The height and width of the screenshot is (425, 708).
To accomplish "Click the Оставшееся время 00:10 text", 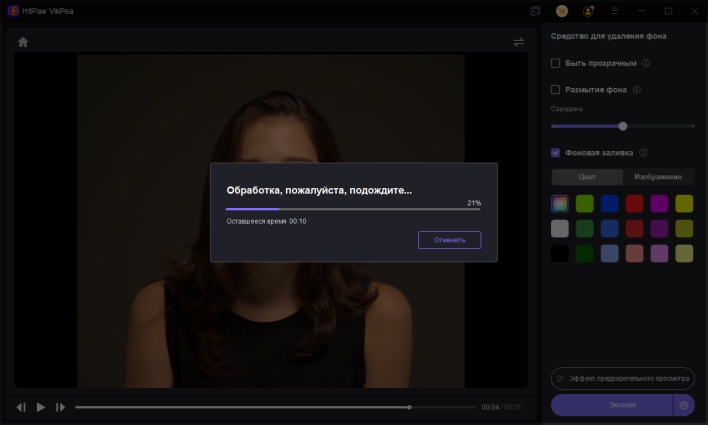I will tap(266, 221).
